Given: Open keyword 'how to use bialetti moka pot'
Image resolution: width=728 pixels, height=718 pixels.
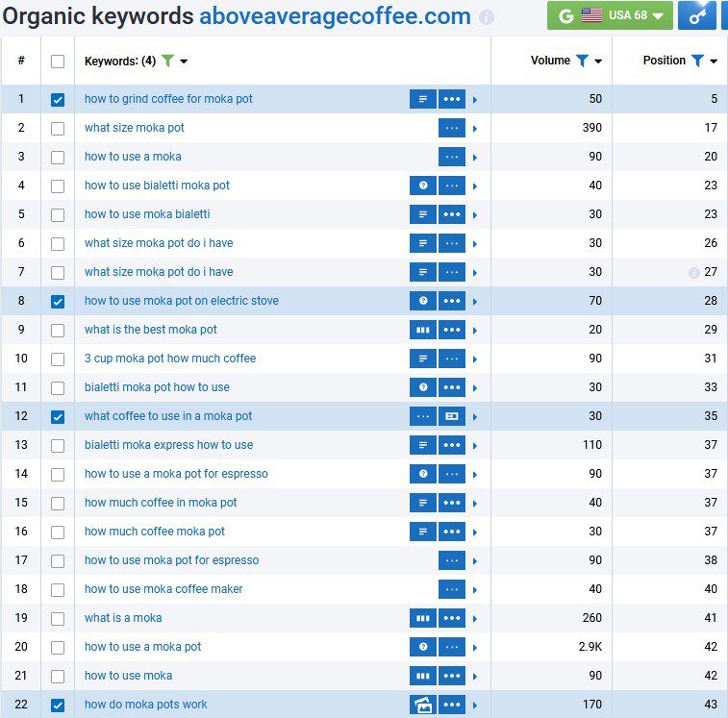Looking at the screenshot, I should click(x=157, y=186).
